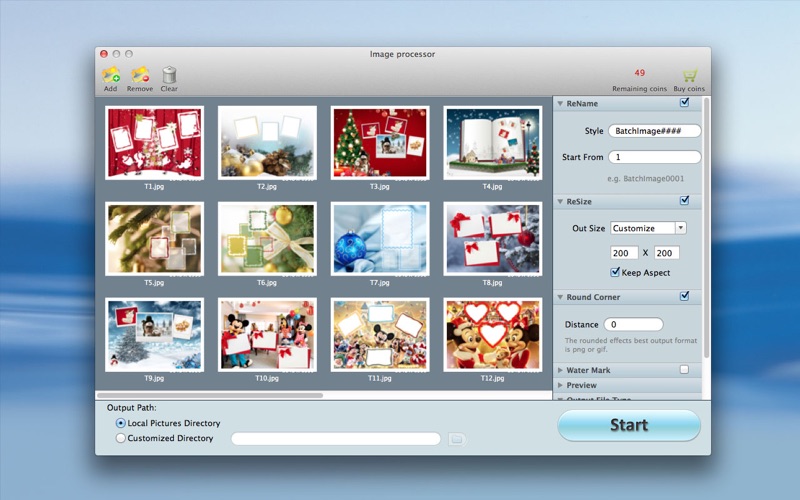Select the T7.jpg thumbnail
Screen dimensions: 800x500
coord(380,239)
